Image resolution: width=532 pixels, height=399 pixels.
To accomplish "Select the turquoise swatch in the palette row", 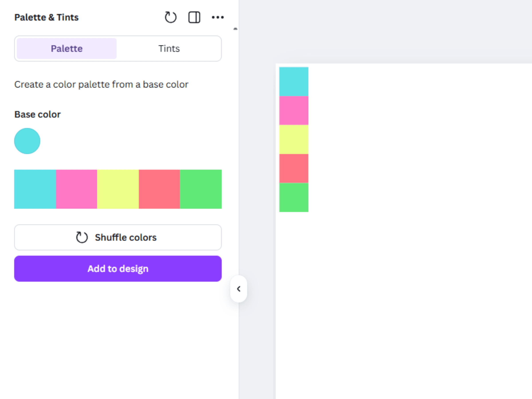I will click(35, 189).
